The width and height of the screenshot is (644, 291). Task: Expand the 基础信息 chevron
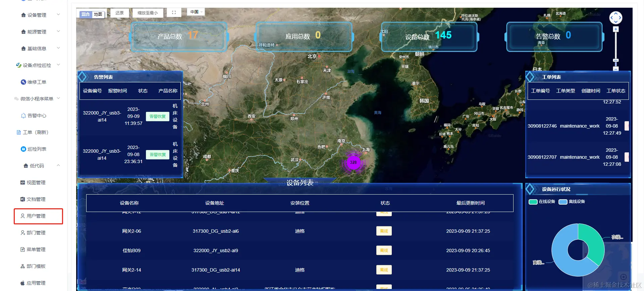point(58,48)
